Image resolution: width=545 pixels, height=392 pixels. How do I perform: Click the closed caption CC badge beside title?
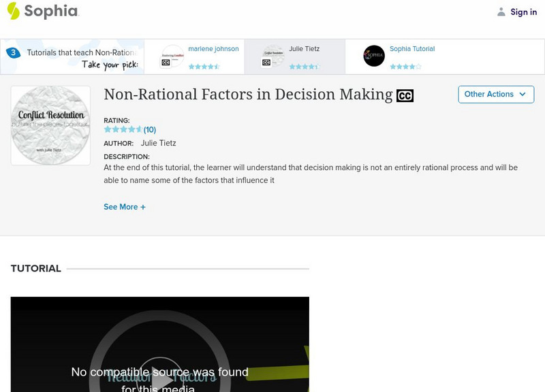[x=405, y=95]
